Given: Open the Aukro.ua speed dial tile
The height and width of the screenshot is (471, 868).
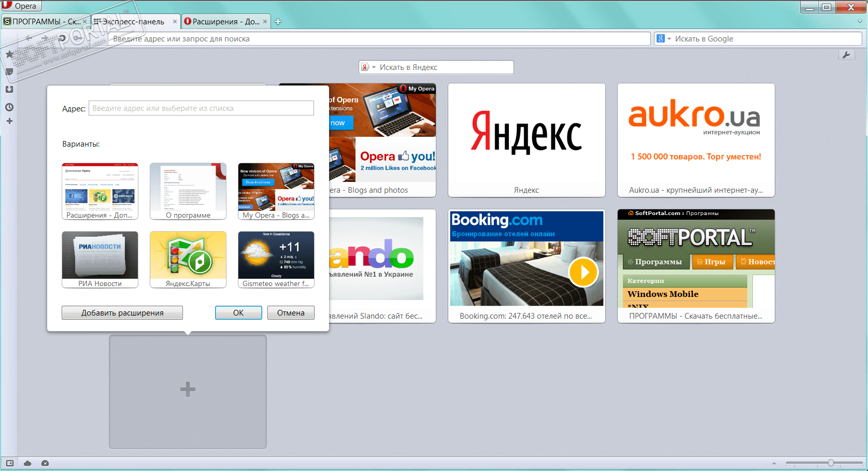Looking at the screenshot, I should [696, 140].
